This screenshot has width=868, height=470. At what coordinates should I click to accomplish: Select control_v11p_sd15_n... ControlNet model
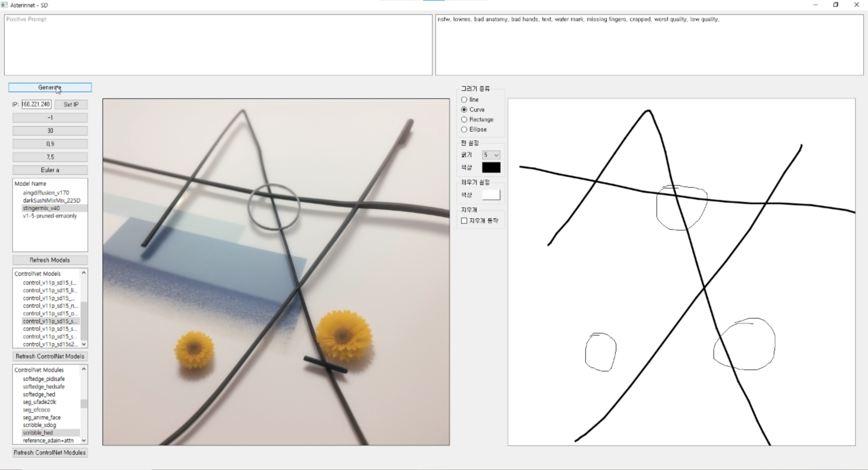coord(50,305)
